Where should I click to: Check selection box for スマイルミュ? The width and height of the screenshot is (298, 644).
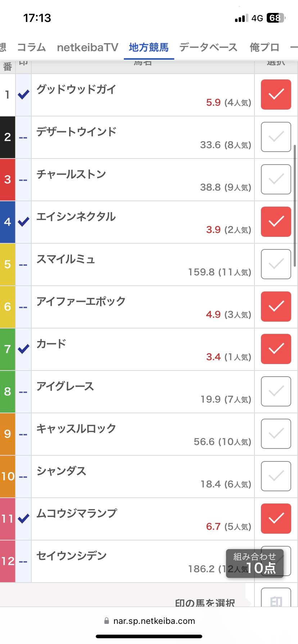point(276,264)
